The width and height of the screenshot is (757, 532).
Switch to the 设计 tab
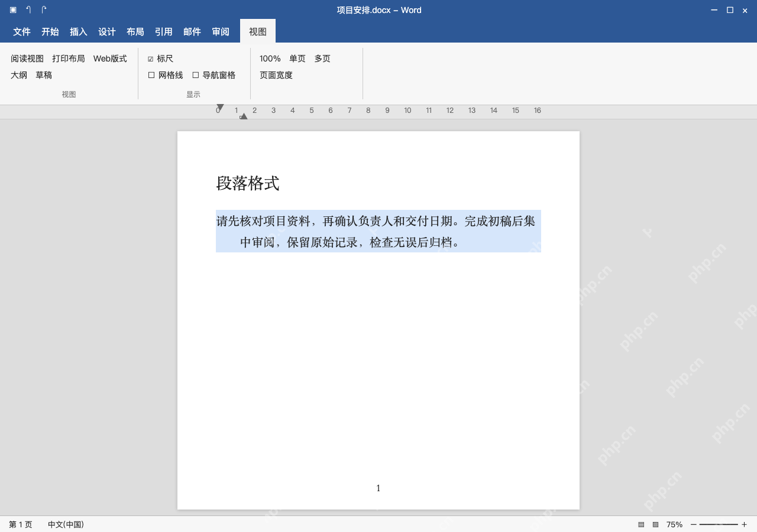[x=107, y=32]
